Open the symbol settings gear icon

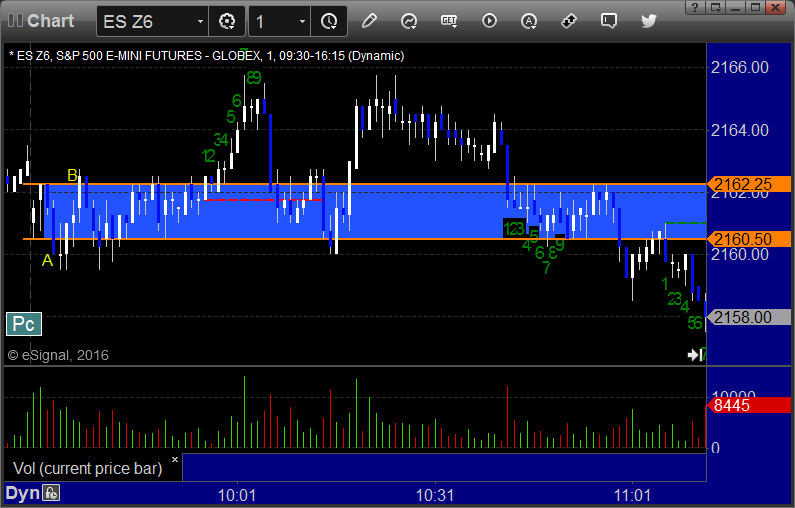[x=227, y=21]
